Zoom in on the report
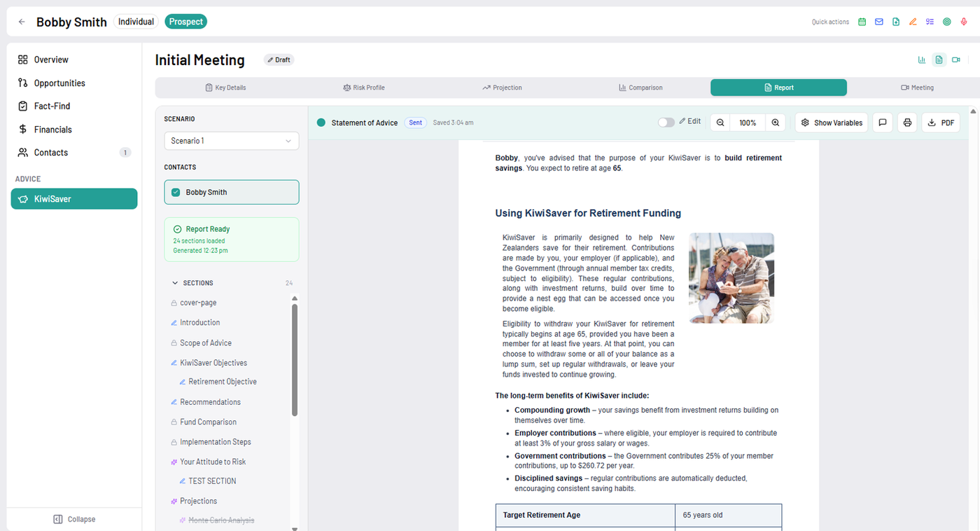Viewport: 980px width, 531px height. [776, 123]
